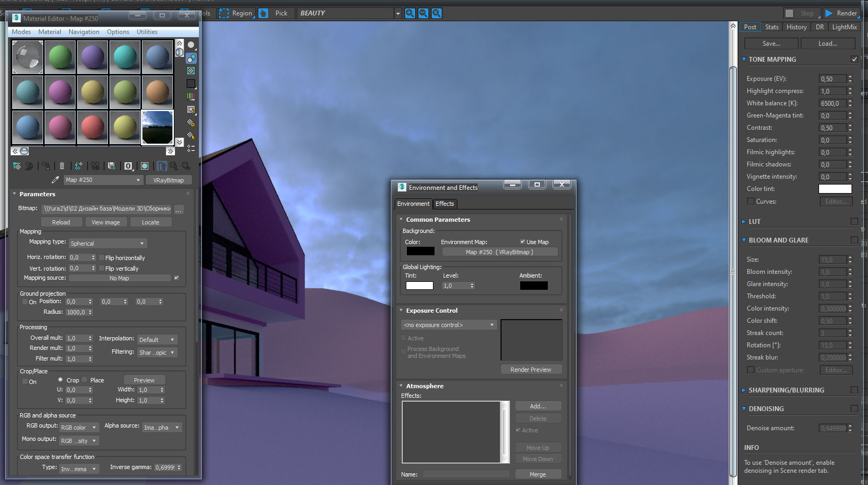Click the Select by Material icon
868x485 pixels.
click(191, 135)
